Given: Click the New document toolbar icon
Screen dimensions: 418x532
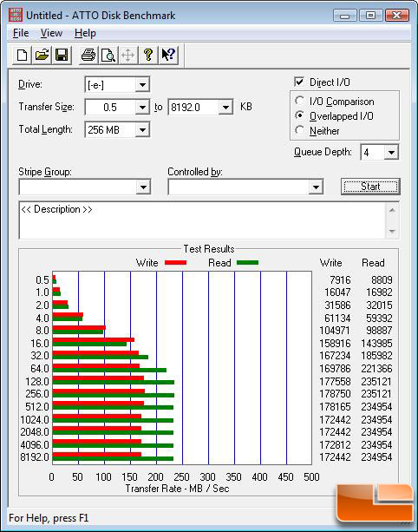Looking at the screenshot, I should coord(22,55).
